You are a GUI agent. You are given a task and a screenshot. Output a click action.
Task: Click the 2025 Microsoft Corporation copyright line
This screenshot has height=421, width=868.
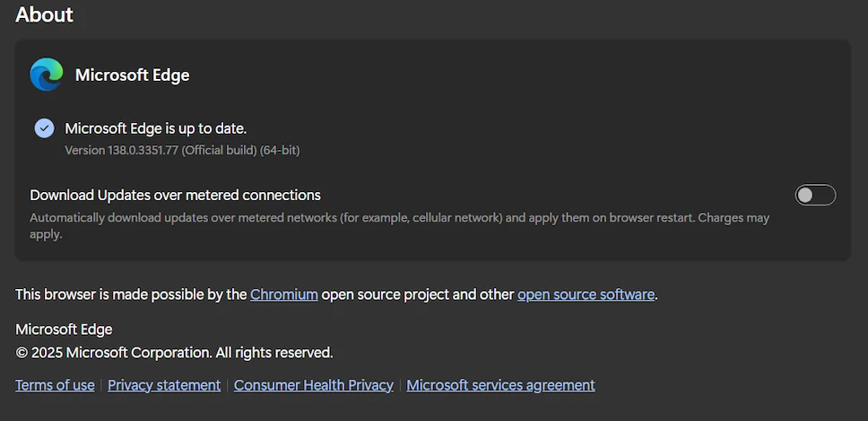click(174, 352)
